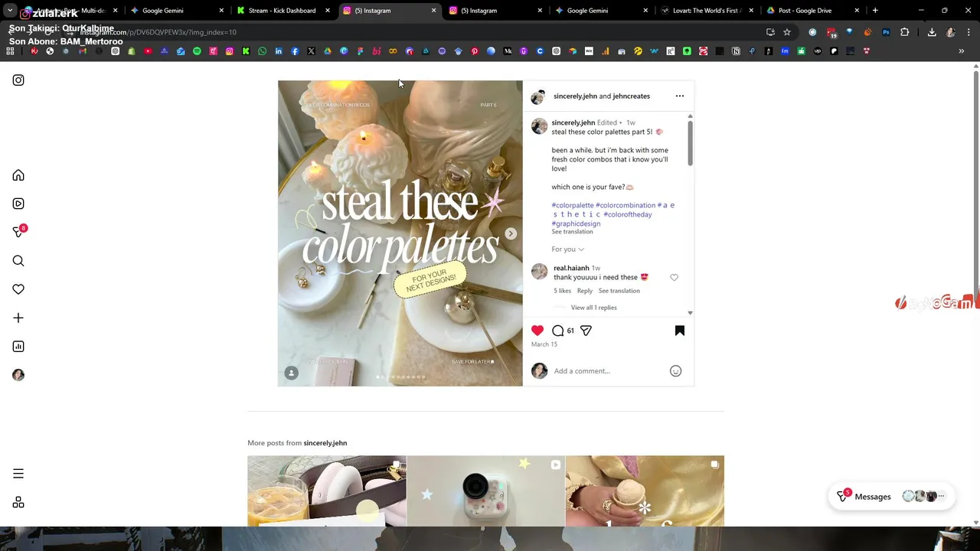Expand the For you comment filter
The image size is (980, 551).
tap(567, 249)
